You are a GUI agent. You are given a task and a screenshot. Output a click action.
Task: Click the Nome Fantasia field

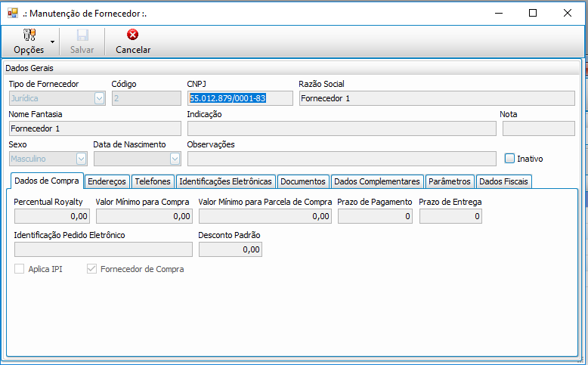[95, 128]
